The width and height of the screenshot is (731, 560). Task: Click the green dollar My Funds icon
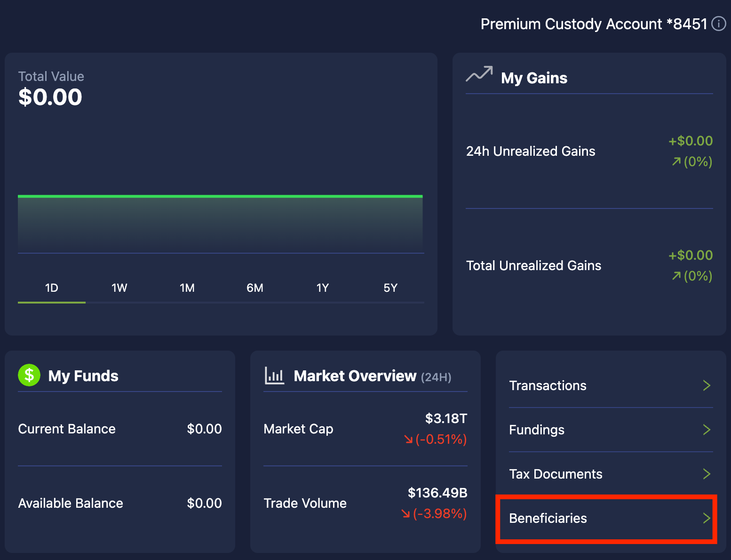pos(29,375)
